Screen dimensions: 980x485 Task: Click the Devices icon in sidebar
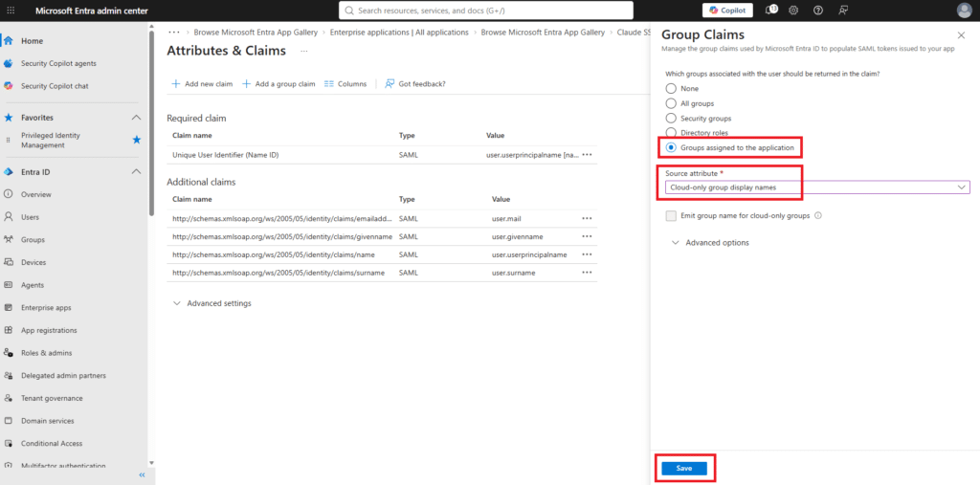9,262
